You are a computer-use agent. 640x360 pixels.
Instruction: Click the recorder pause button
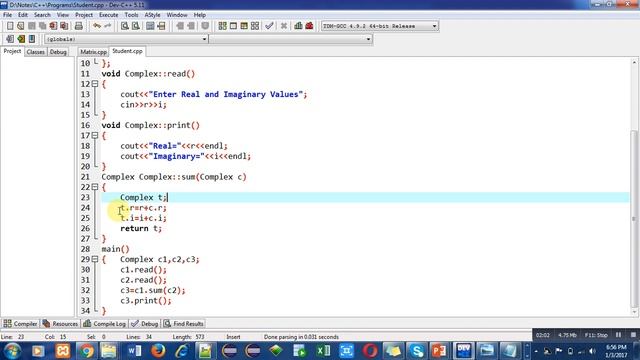tap(618, 335)
